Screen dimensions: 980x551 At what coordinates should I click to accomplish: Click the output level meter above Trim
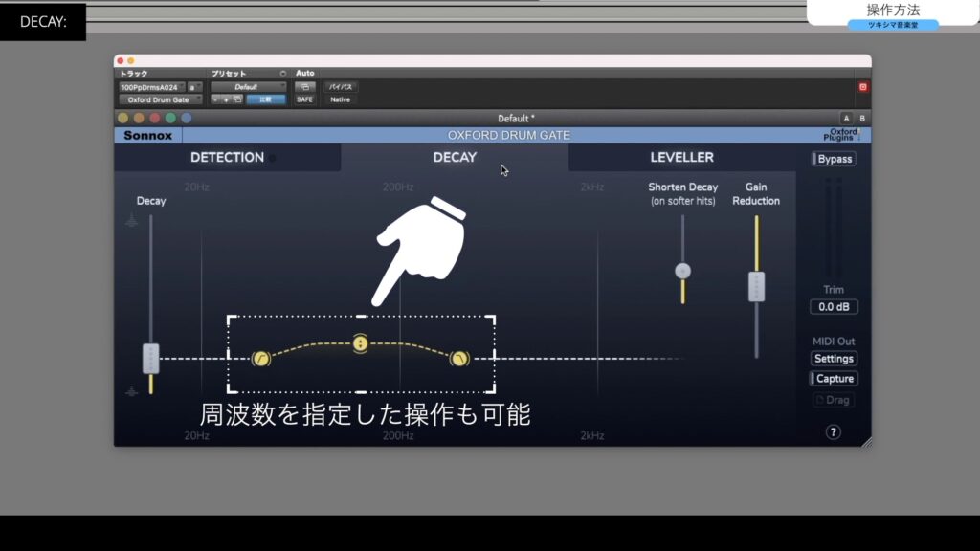coord(834,228)
